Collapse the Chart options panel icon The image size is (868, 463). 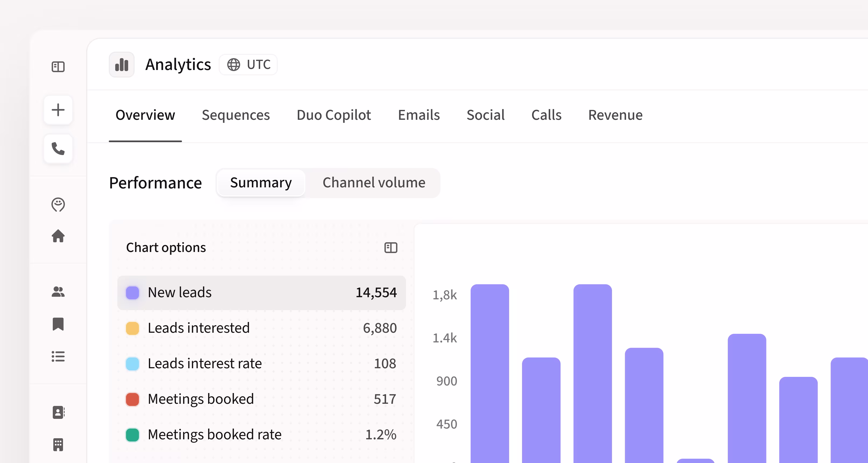pos(391,248)
